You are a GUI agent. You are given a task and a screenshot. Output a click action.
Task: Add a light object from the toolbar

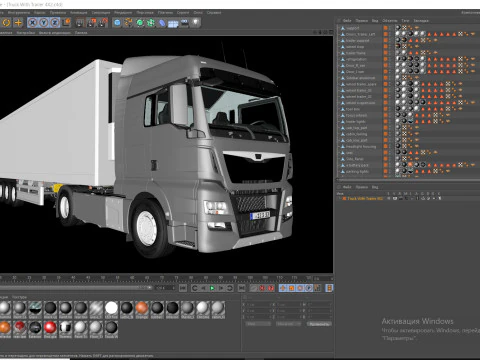tap(196, 23)
